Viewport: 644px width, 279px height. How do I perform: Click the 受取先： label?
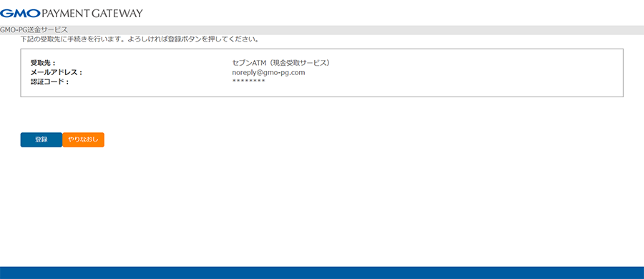43,63
